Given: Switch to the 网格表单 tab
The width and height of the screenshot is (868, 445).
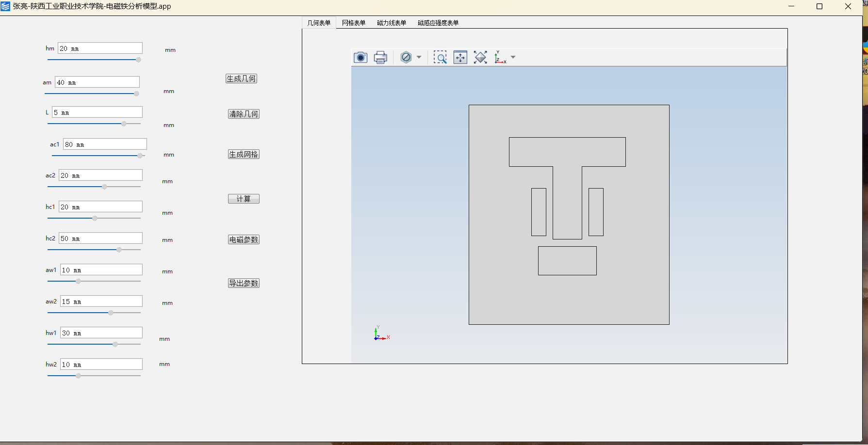Looking at the screenshot, I should pyautogui.click(x=354, y=23).
